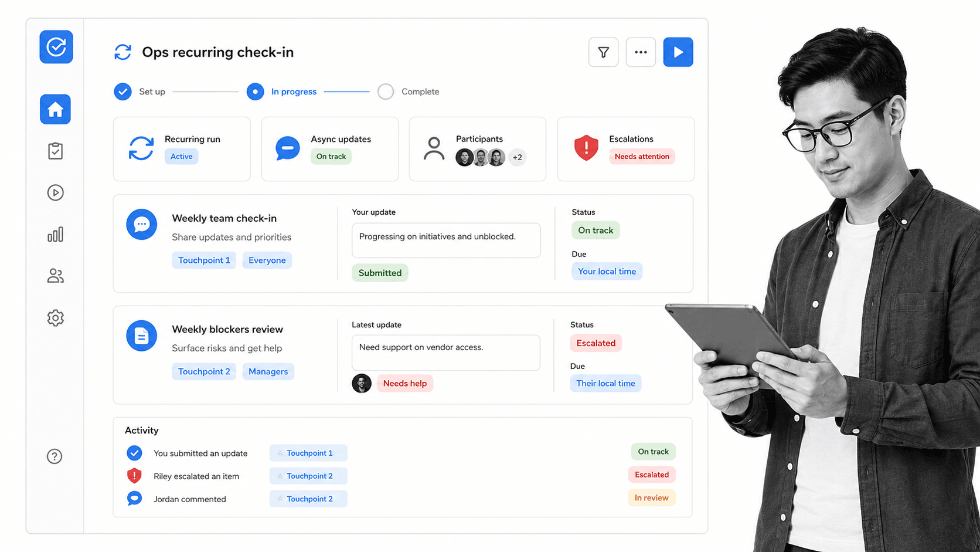Click the Active badge in Recurring run

click(x=181, y=157)
